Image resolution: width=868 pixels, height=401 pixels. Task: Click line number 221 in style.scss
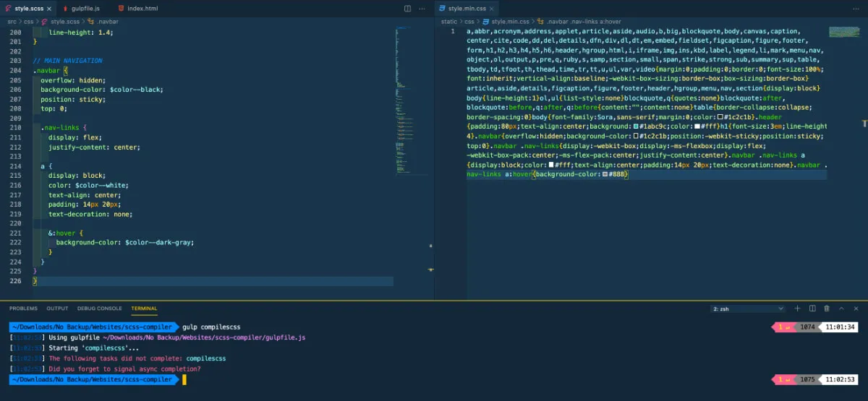15,233
